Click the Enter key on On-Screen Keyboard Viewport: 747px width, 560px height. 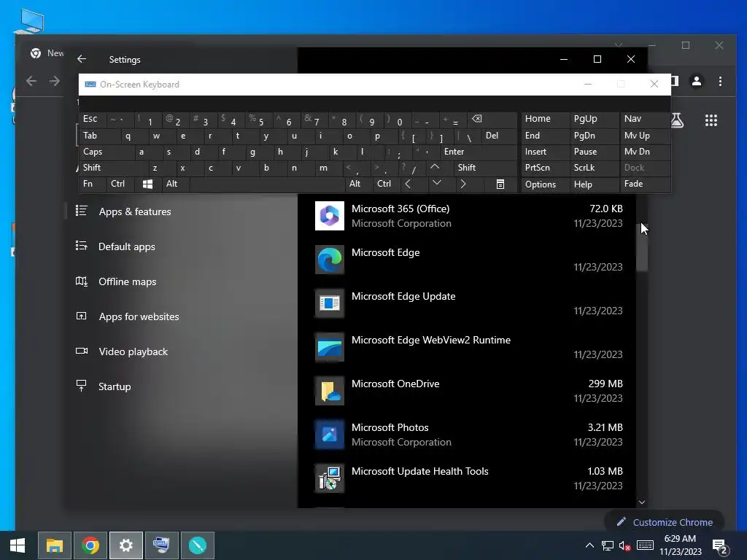point(479,152)
